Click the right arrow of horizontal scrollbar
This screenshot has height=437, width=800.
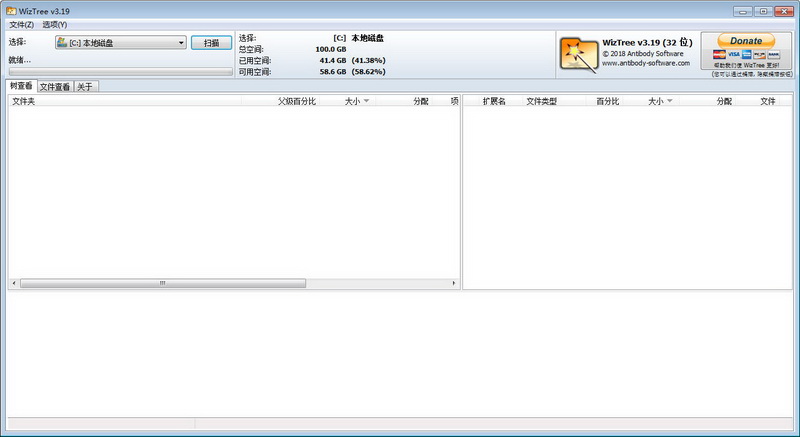pos(454,283)
